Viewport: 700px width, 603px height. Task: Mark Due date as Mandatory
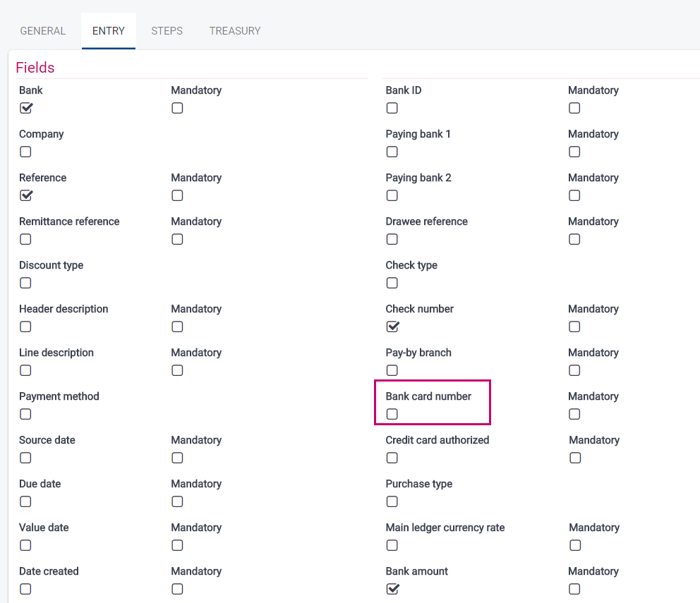pyautogui.click(x=177, y=501)
